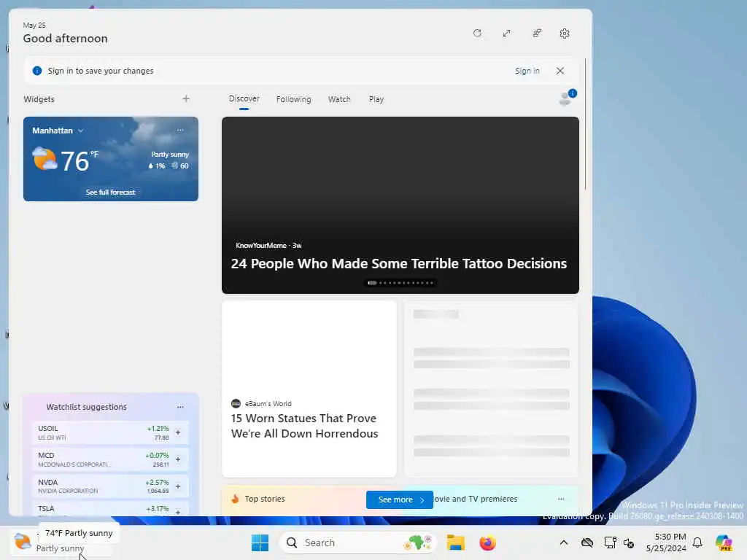This screenshot has height=560, width=747.
Task: Open the 76°F weather icon
Action: (x=44, y=159)
